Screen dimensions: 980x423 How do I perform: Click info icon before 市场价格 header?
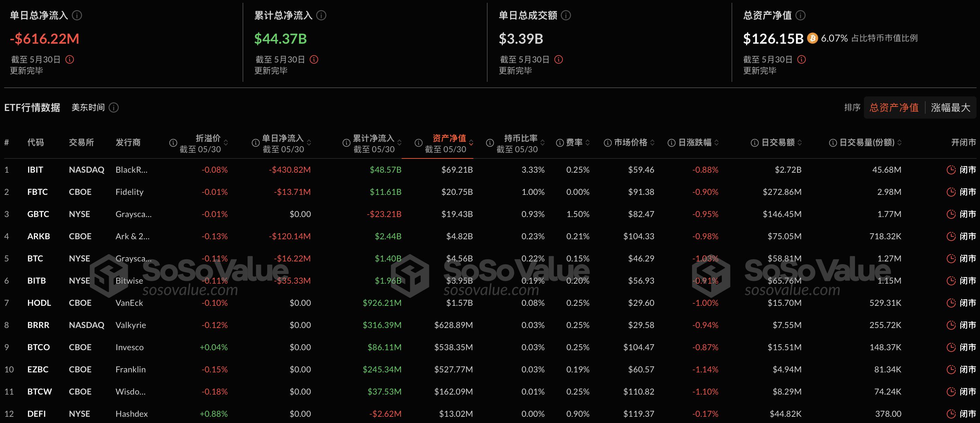pos(608,143)
